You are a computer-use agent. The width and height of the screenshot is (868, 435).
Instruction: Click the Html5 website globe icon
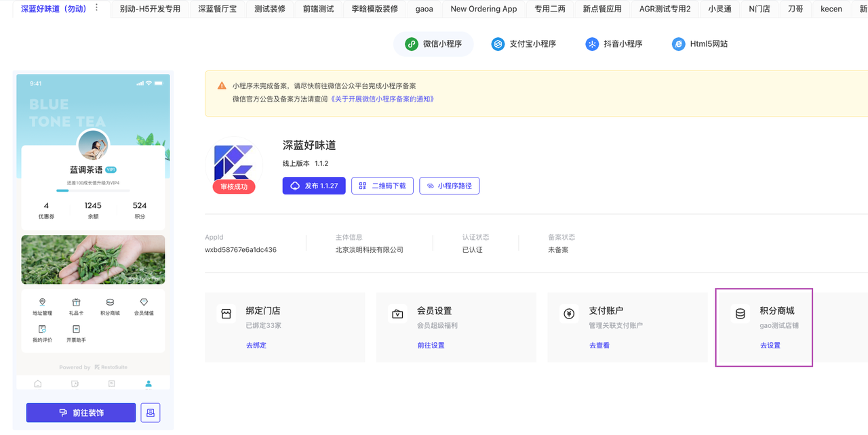tap(678, 44)
